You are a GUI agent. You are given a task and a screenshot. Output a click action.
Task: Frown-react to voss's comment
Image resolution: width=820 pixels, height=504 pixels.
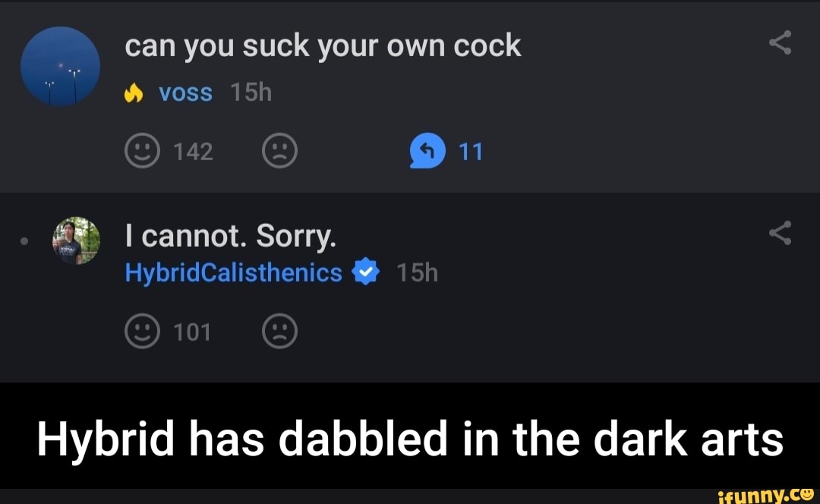279,150
